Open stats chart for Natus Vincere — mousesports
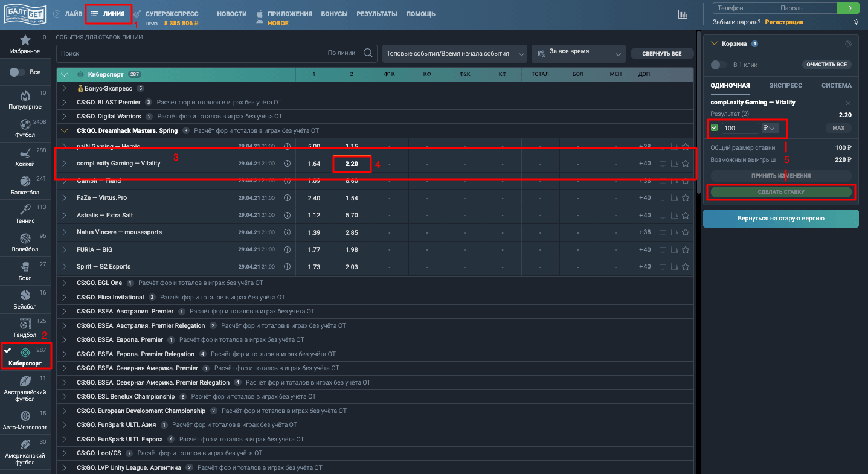The width and height of the screenshot is (868, 474). point(674,232)
